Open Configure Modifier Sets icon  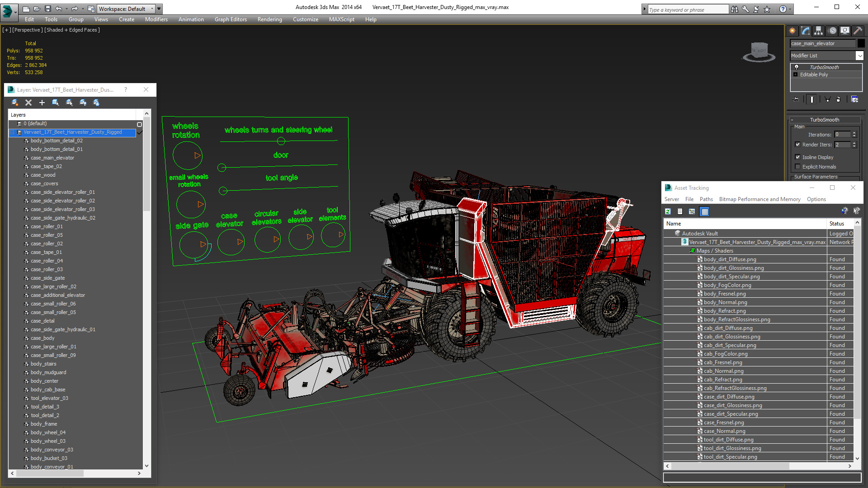click(854, 99)
